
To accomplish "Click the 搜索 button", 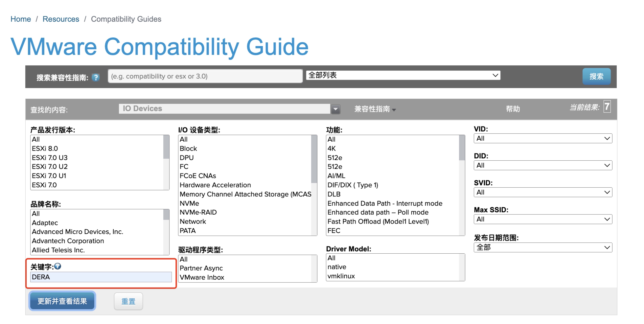I will [596, 77].
